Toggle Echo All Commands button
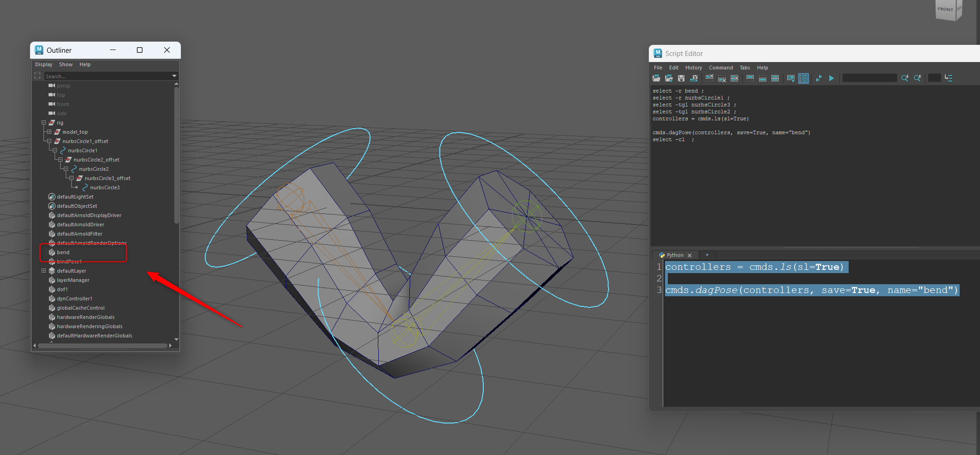 [791, 78]
